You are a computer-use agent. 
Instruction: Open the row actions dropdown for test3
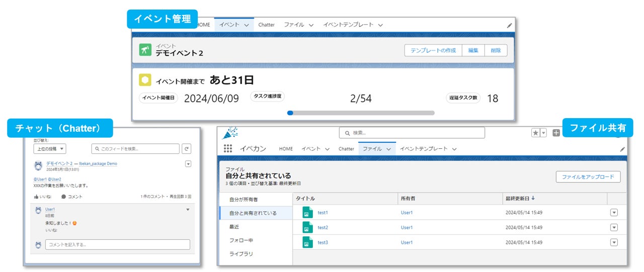click(x=613, y=242)
